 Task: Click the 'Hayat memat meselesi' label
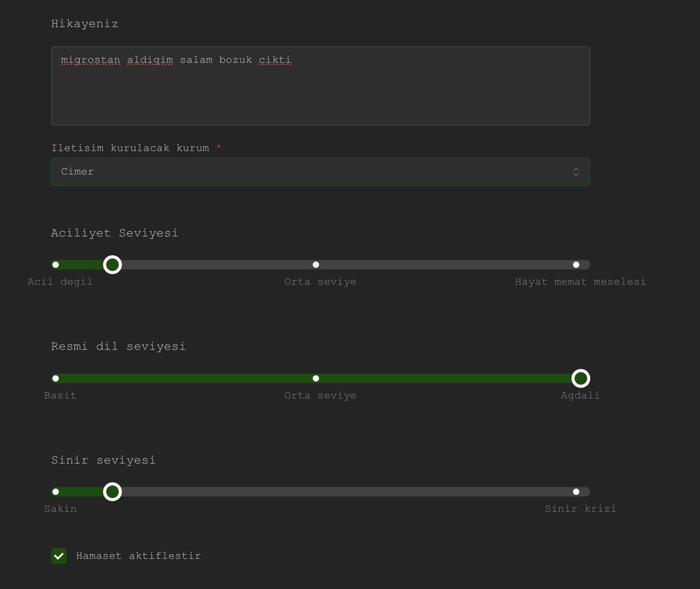click(x=580, y=282)
